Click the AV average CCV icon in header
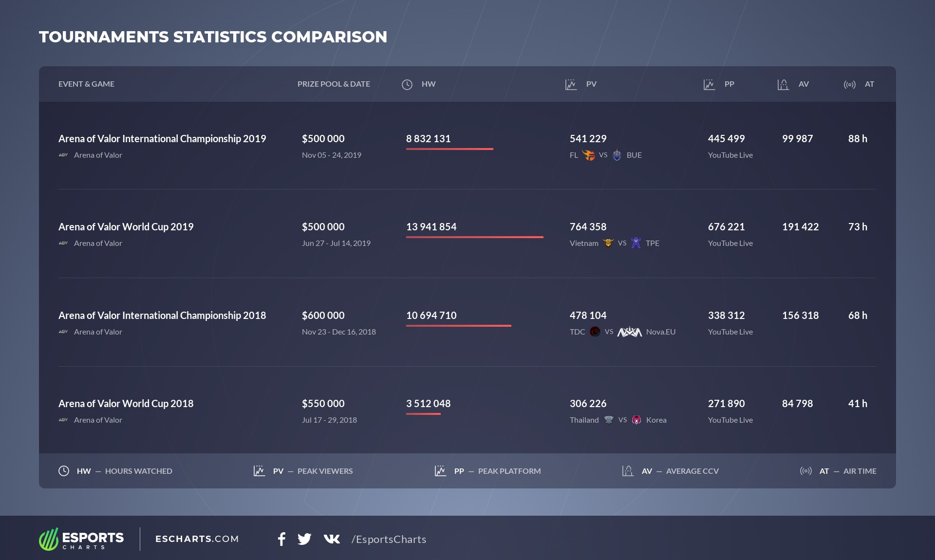The height and width of the screenshot is (560, 935). click(783, 85)
